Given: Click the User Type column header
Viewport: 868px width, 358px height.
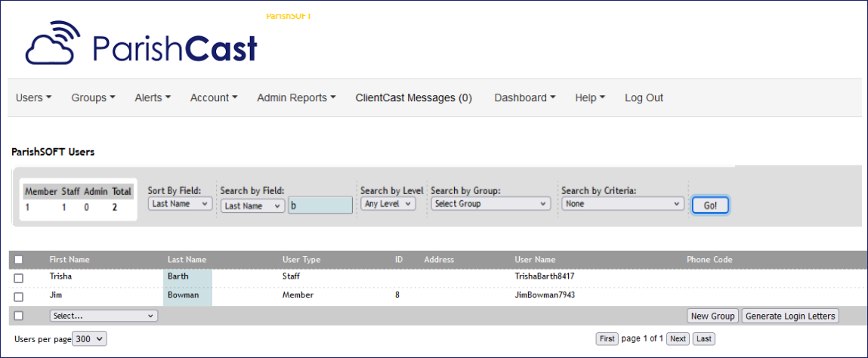Looking at the screenshot, I should 301,260.
